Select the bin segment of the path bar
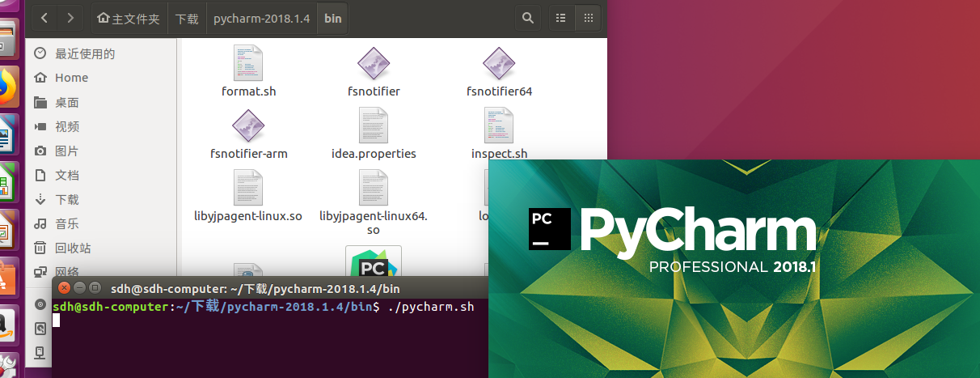The image size is (980, 378). point(333,18)
